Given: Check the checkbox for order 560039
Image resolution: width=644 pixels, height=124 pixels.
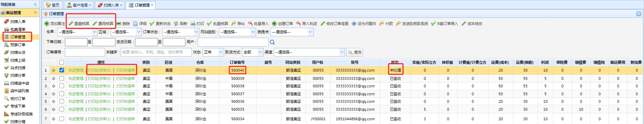Looking at the screenshot, I should click(x=61, y=78).
